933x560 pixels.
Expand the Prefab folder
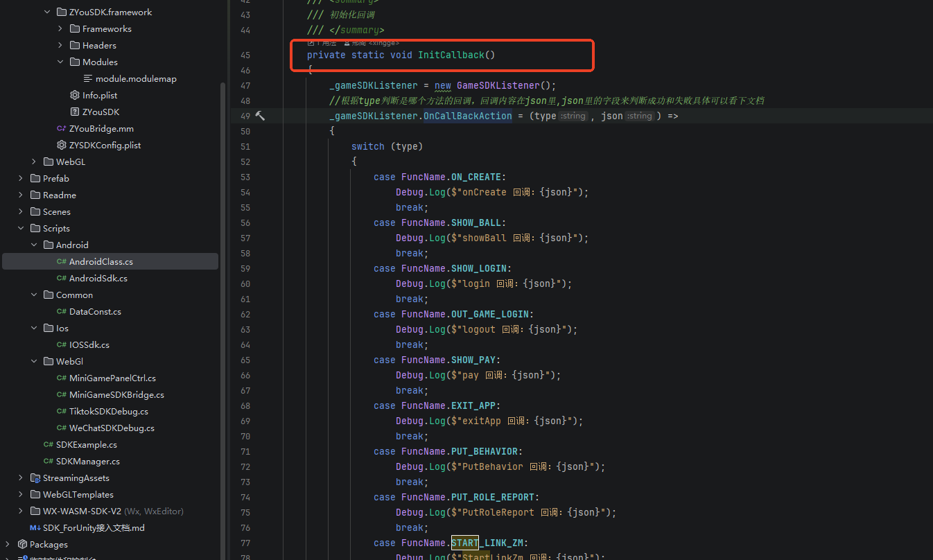coord(21,178)
